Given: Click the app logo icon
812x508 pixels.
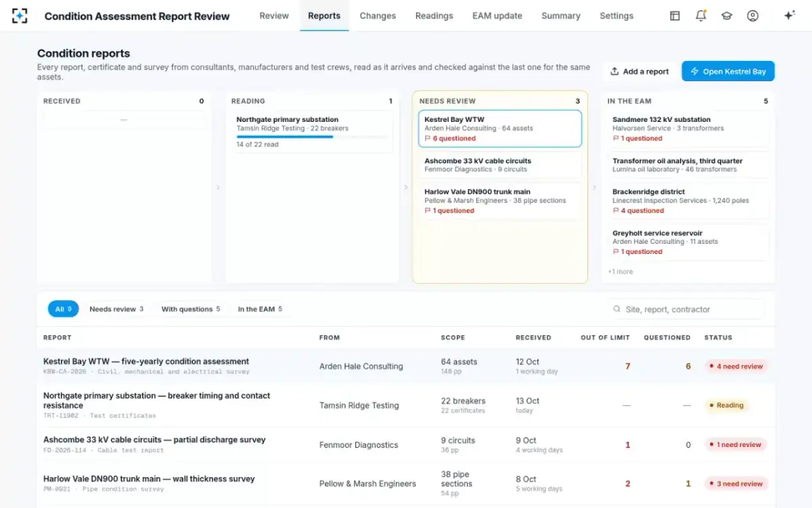Looking at the screenshot, I should [20, 16].
